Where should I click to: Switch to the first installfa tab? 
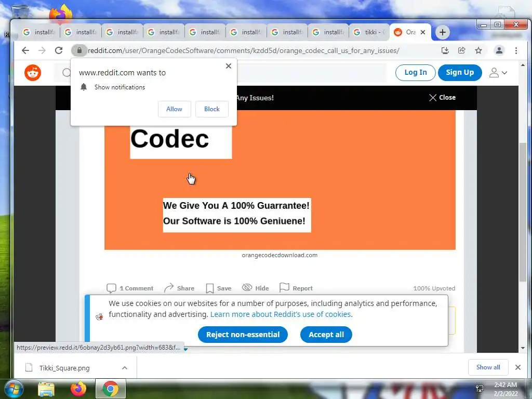38,32
